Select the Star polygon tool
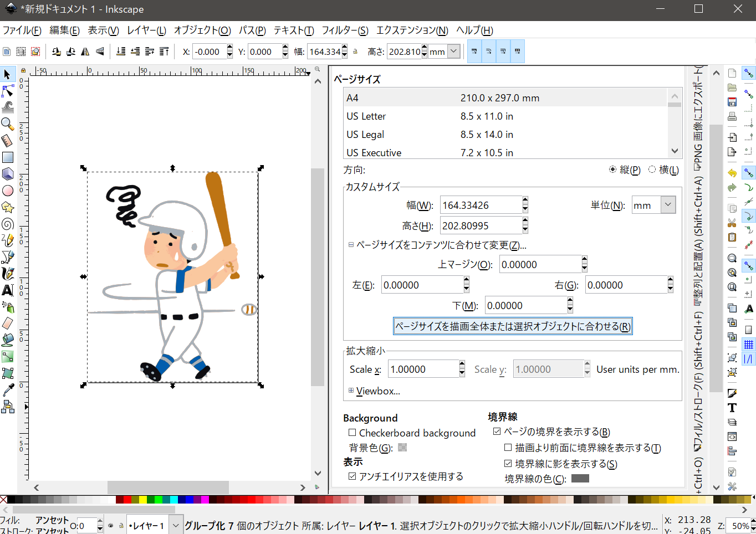Screen dimensions: 756x534 (7, 207)
